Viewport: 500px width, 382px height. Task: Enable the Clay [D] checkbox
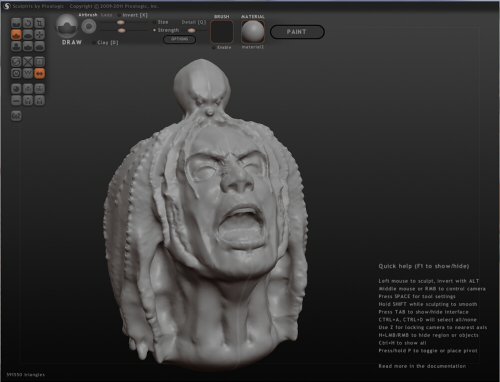[x=94, y=43]
